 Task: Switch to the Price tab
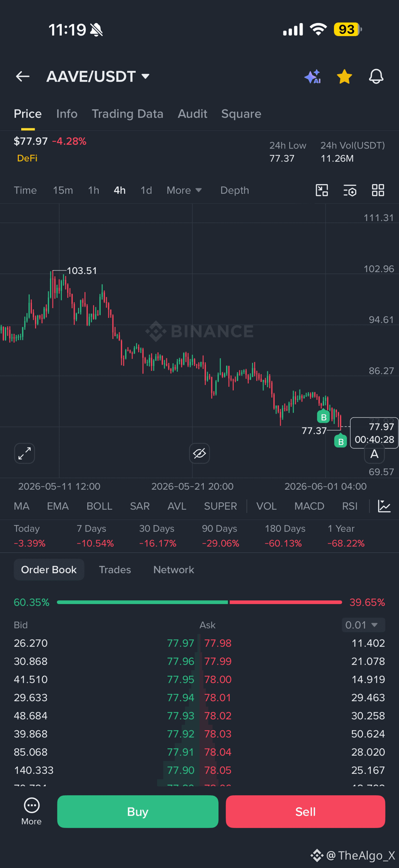point(27,114)
